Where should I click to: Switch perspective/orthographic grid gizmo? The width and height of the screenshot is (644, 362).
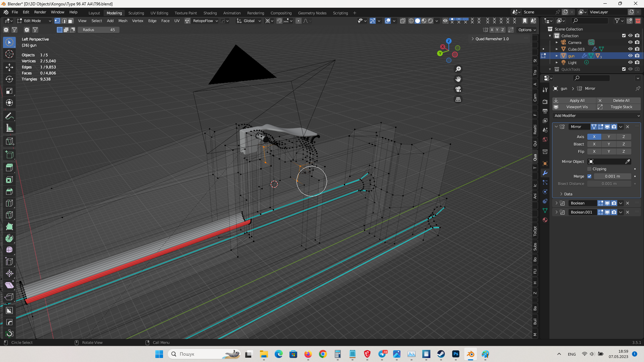pyautogui.click(x=458, y=100)
